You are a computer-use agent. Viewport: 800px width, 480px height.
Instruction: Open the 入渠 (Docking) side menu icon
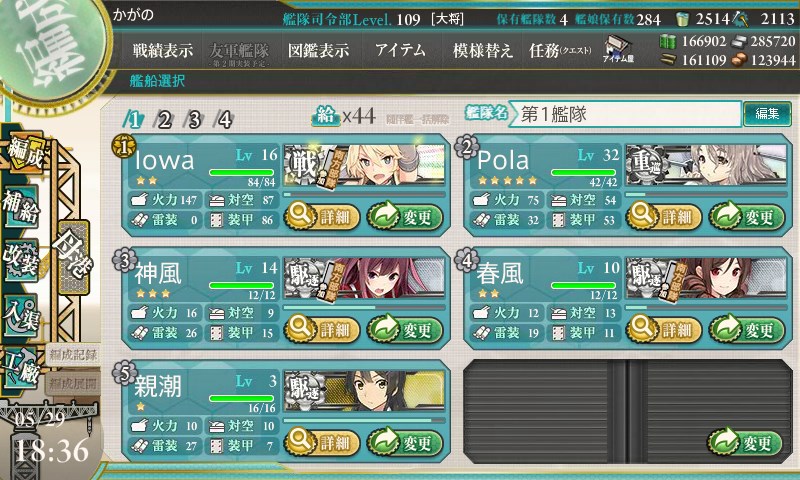click(x=21, y=315)
